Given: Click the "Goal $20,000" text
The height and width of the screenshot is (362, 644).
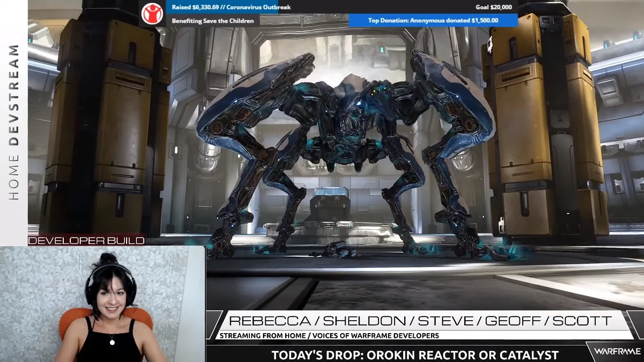Looking at the screenshot, I should point(494,7).
